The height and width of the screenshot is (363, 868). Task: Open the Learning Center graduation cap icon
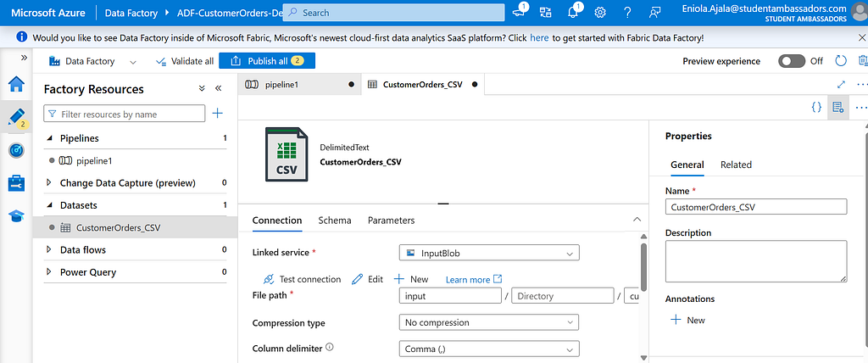(x=17, y=216)
